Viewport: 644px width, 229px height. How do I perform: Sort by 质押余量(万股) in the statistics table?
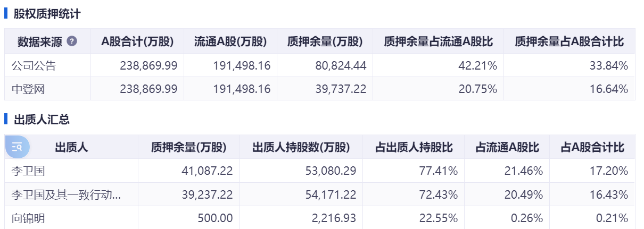pos(325,42)
